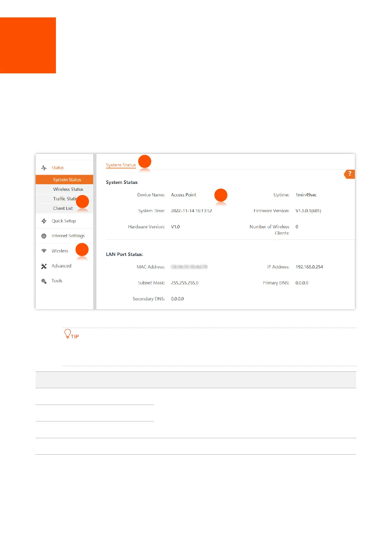Click the LAN Port Status heading
Screen dimensions: 392x554
pos(124,254)
